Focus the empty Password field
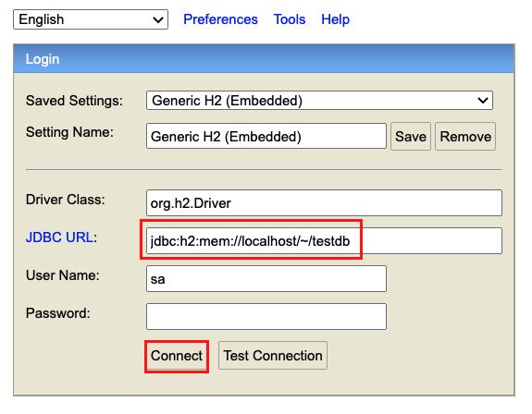Screen dimensions: 532x414 tap(266, 316)
